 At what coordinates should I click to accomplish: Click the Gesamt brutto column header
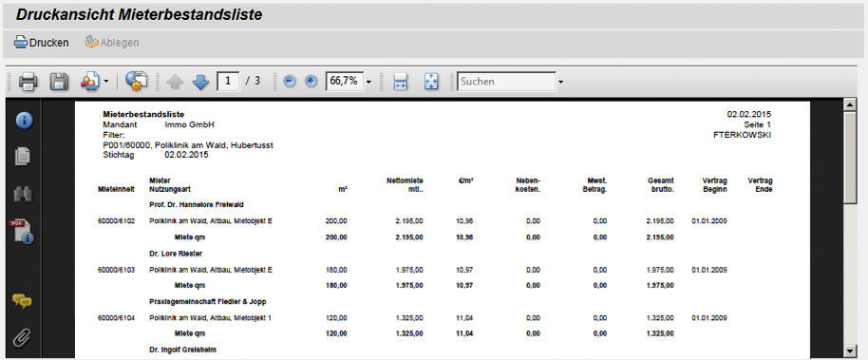coord(660,185)
